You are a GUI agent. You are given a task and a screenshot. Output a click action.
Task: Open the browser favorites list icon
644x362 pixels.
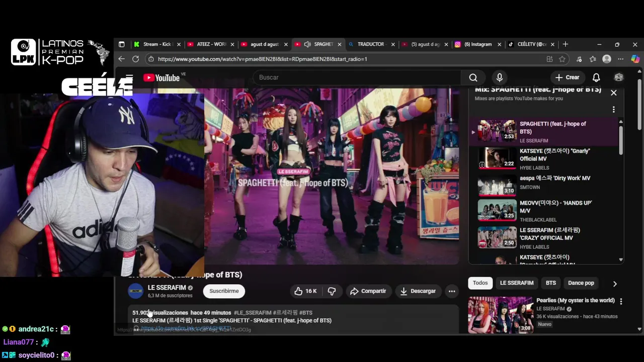[x=593, y=59]
